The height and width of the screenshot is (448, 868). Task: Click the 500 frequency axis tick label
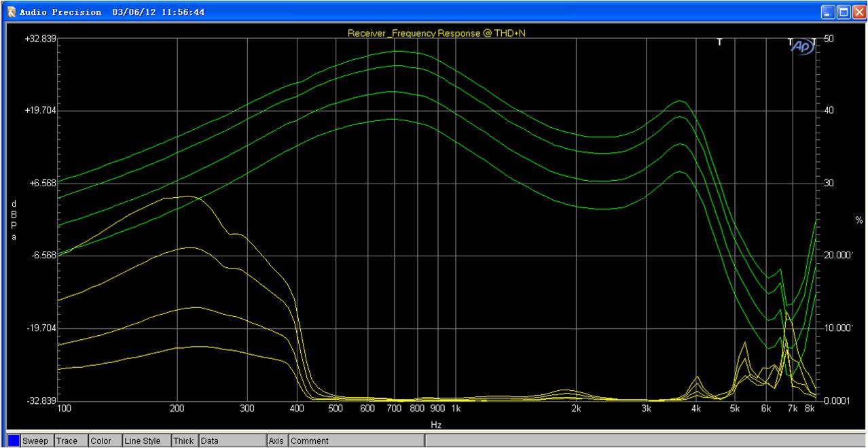coord(336,409)
